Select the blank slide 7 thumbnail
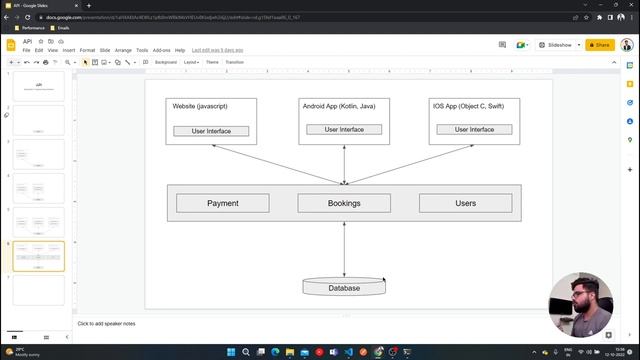The image size is (640, 360). point(39,290)
